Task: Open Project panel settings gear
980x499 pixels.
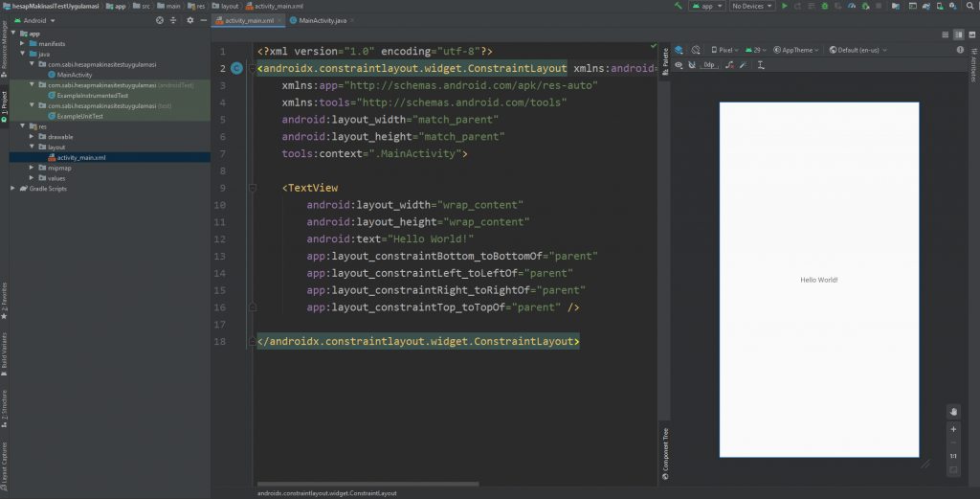Action: point(190,20)
